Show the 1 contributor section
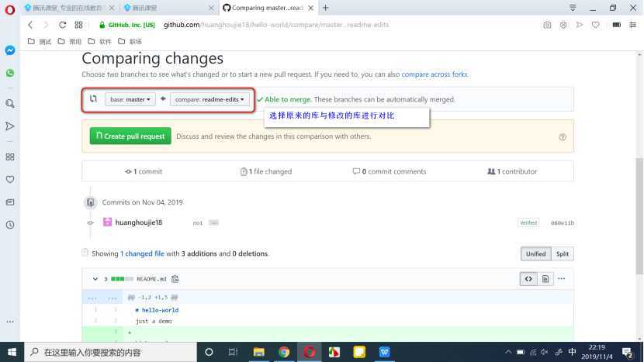The image size is (644, 362). click(512, 171)
